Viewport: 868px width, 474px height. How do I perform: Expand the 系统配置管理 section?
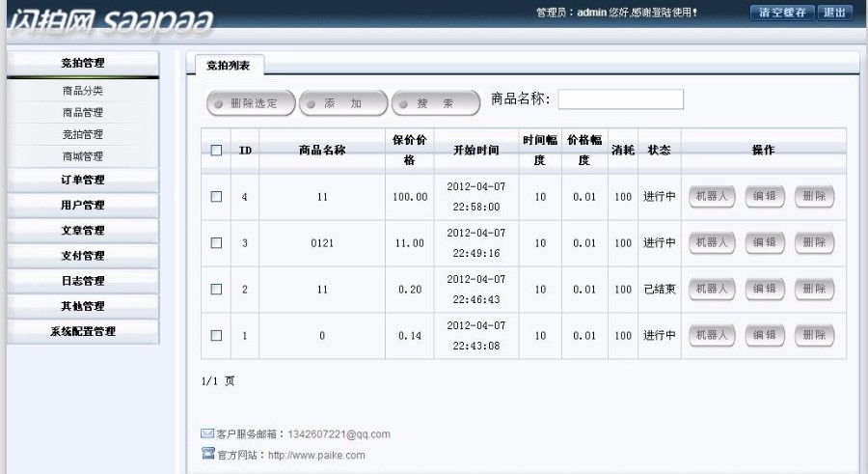click(83, 331)
